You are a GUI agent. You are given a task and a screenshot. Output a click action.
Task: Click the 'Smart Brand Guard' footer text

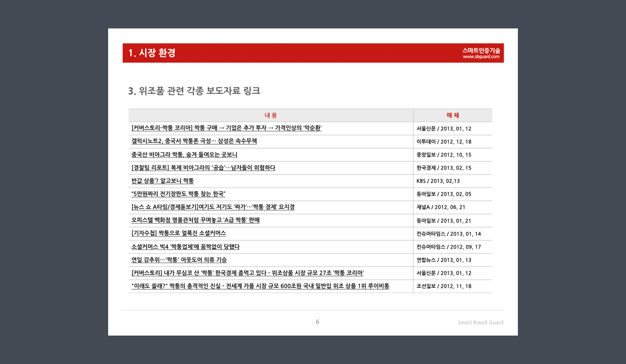point(481,322)
